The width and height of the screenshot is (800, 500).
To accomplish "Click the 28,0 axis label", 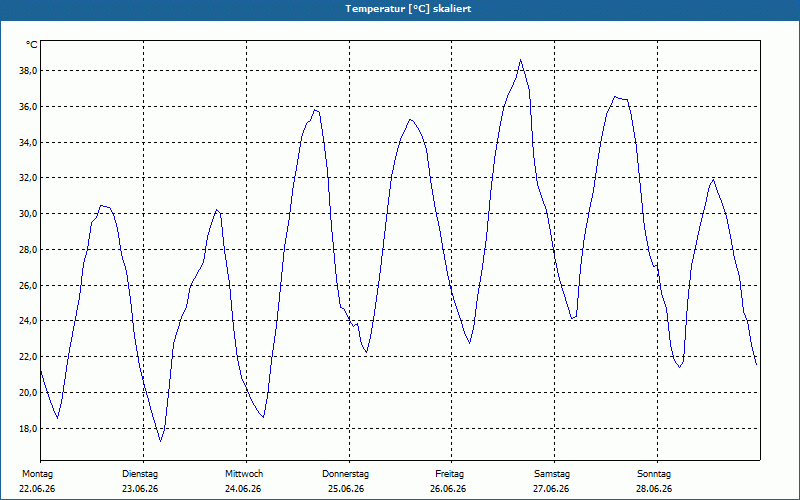I will tap(28, 249).
